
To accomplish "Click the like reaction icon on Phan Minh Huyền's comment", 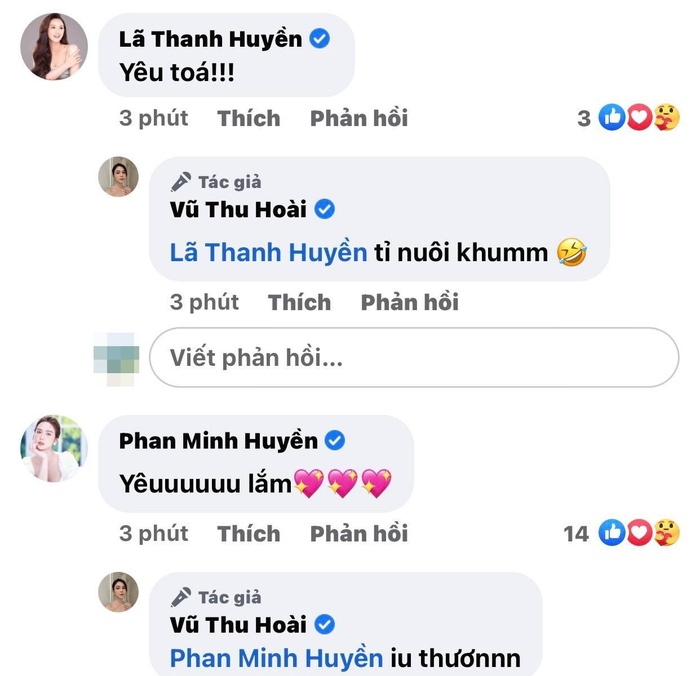I will pyautogui.click(x=611, y=533).
